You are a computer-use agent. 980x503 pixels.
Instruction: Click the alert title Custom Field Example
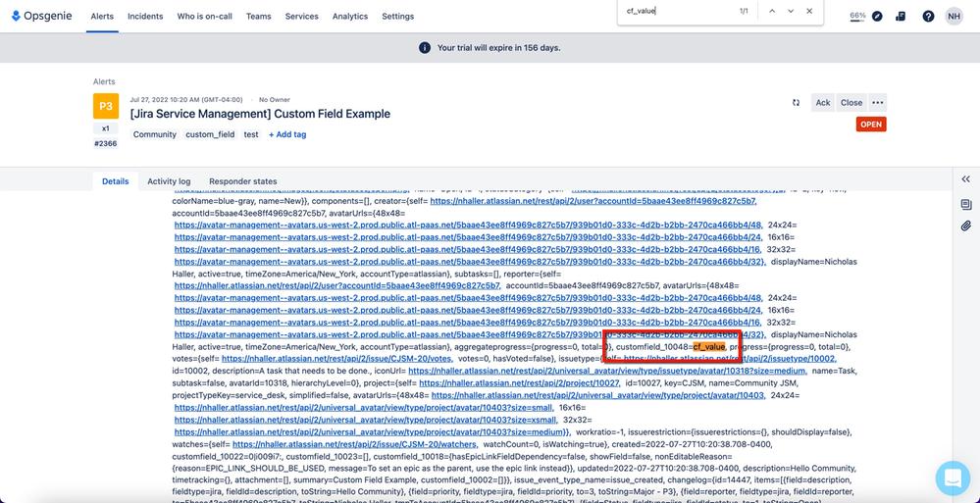click(x=260, y=114)
